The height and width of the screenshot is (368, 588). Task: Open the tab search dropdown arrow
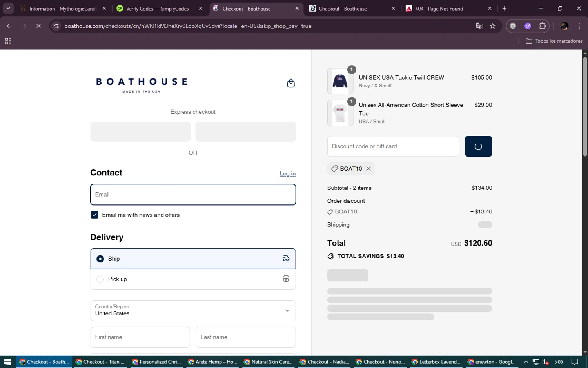pos(8,9)
